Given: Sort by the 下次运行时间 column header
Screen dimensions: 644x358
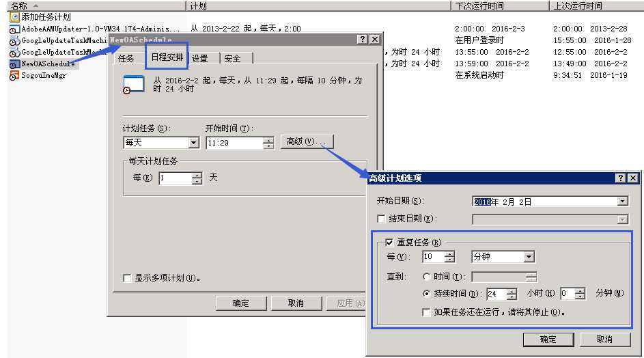Looking at the screenshot, I should [500, 5].
